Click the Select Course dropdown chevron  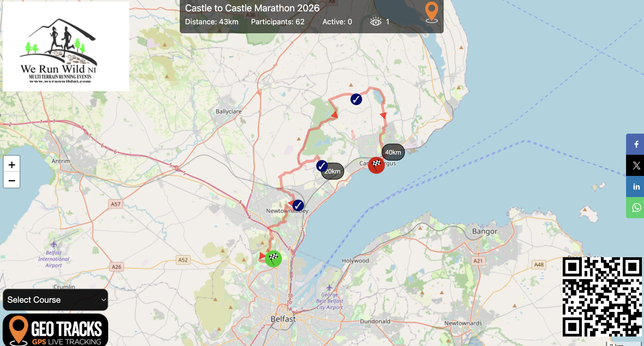pos(103,300)
